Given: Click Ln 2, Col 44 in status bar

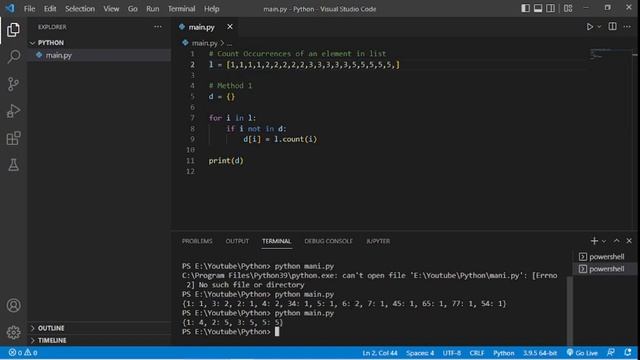Looking at the screenshot, I should tap(380, 353).
